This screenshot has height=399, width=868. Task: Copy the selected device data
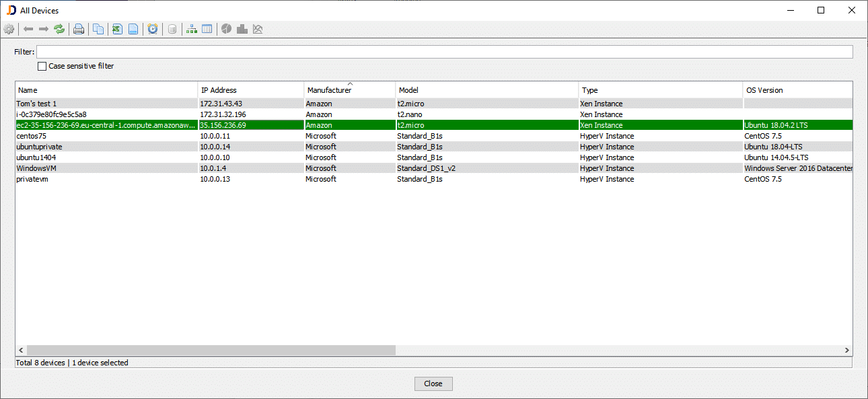click(97, 29)
